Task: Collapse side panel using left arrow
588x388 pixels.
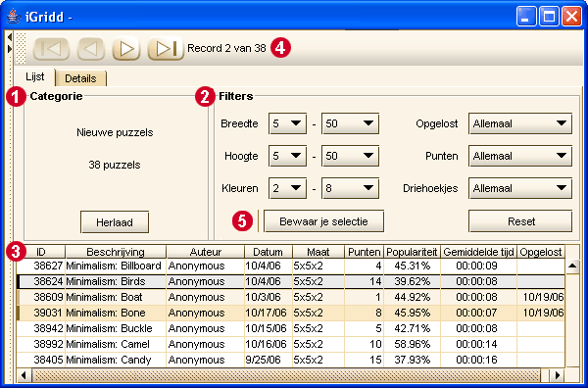Action: coord(10,36)
